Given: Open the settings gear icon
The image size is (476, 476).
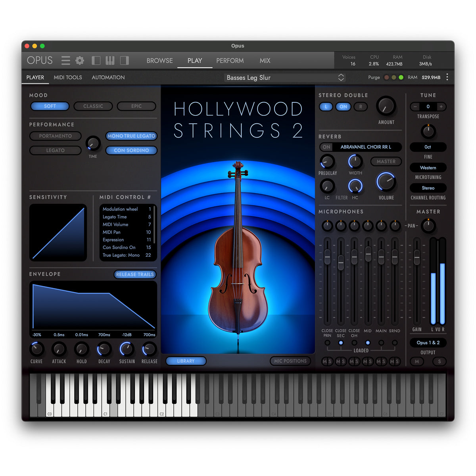Looking at the screenshot, I should point(80,61).
